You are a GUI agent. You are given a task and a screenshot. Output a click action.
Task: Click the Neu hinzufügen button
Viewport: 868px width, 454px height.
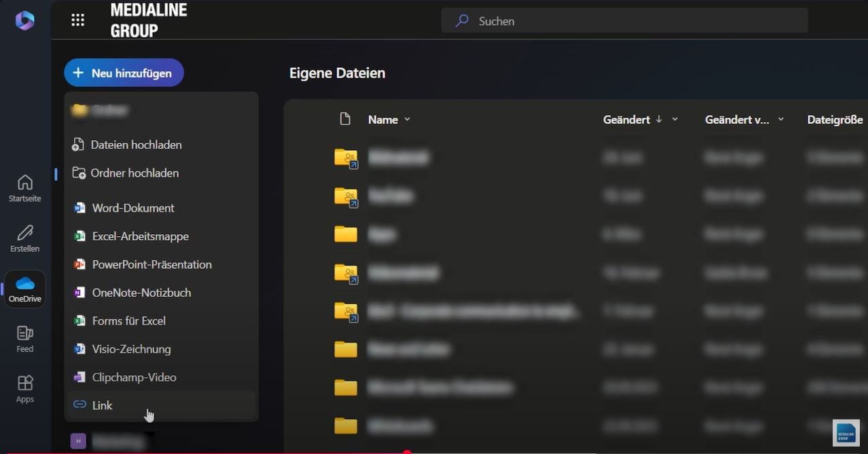click(x=124, y=73)
